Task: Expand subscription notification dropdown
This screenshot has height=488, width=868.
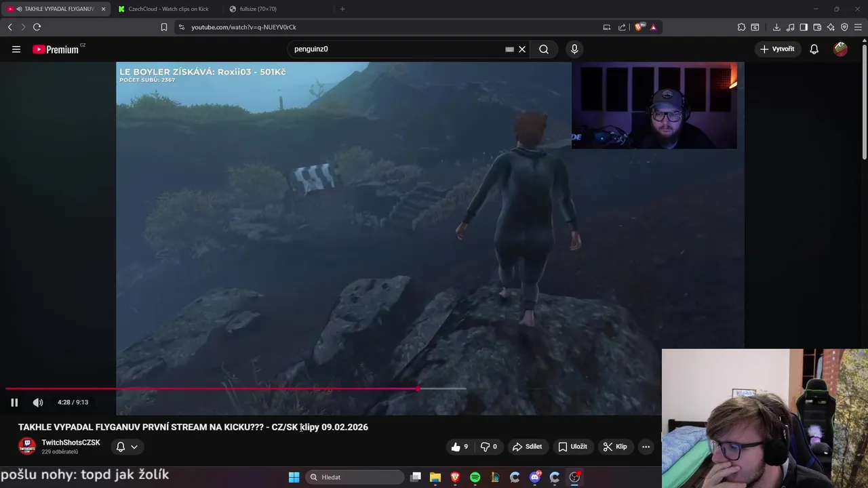Action: pos(127,447)
